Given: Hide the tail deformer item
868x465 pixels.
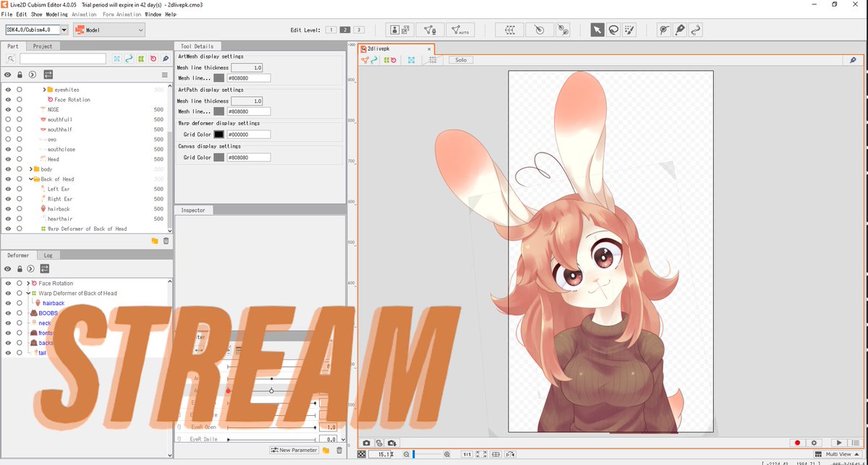Looking at the screenshot, I should click(8, 353).
